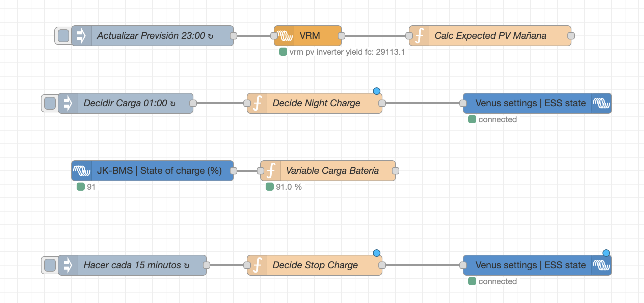Click the output port of Calc Expected PV Mañana
This screenshot has width=644, height=303.
[x=571, y=36]
